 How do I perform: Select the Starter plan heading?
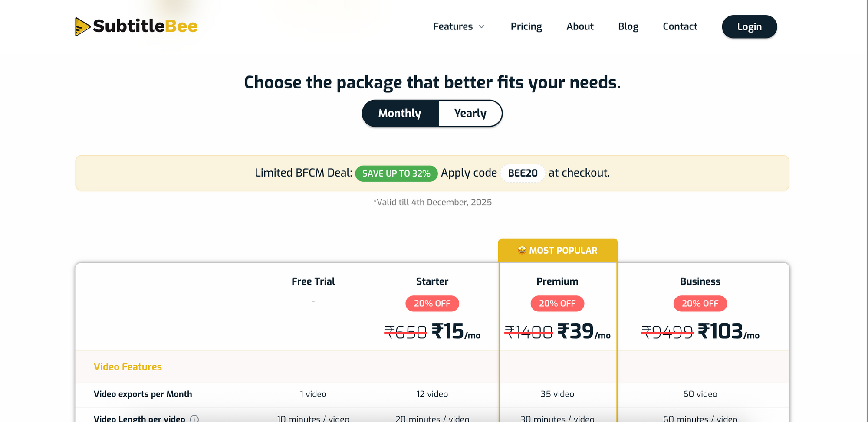click(432, 281)
